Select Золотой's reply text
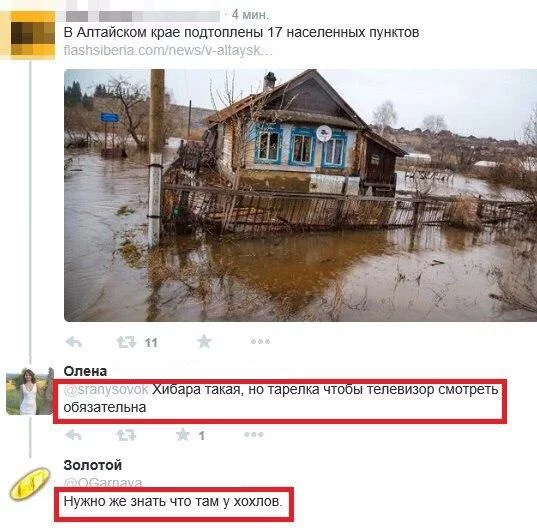Viewport: 537px width, 528px height. click(x=173, y=501)
